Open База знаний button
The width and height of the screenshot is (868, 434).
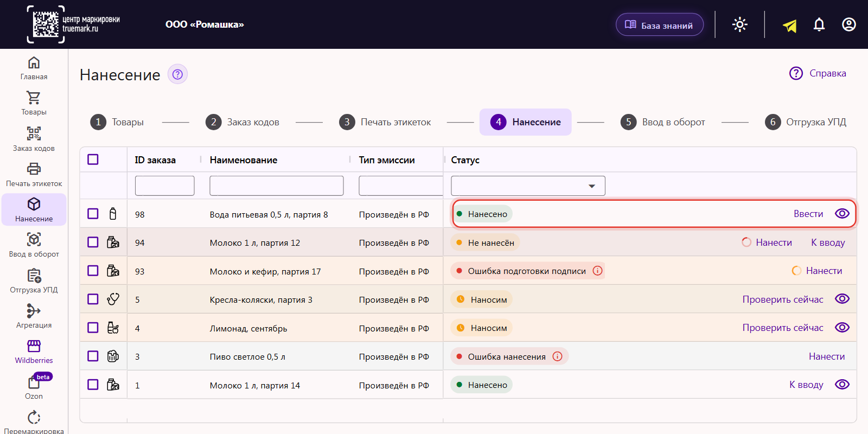click(x=660, y=25)
